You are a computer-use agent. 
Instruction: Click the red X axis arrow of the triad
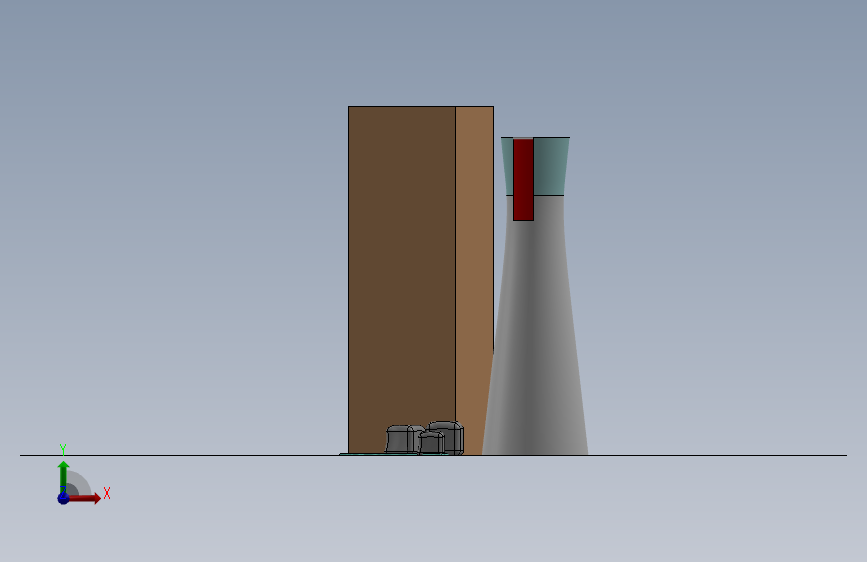point(84,498)
